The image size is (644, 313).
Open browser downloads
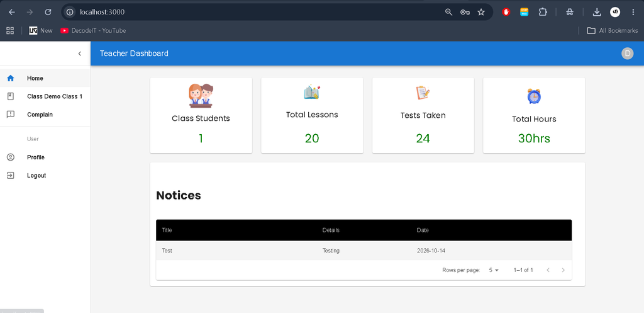coord(597,13)
